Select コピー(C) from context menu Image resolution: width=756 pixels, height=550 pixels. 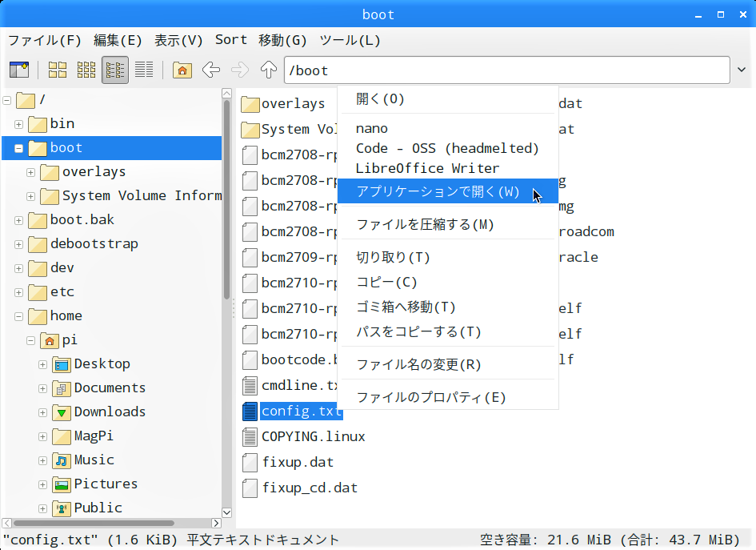click(448, 283)
